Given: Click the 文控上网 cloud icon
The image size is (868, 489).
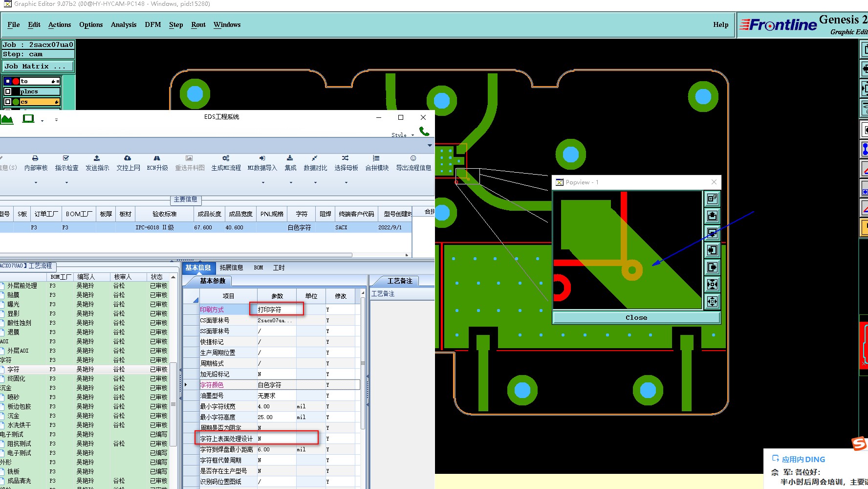Looking at the screenshot, I should coord(128,158).
